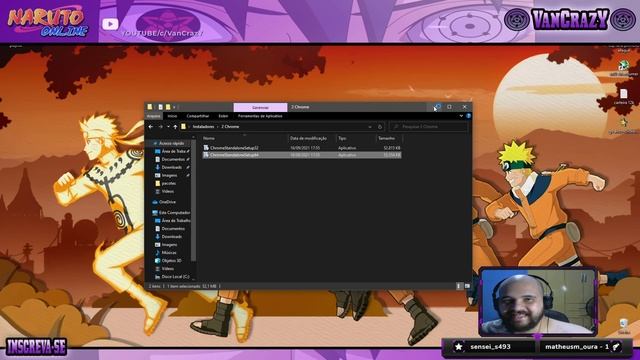Expand the address bar history dropdown
The image size is (640, 360).
370,127
